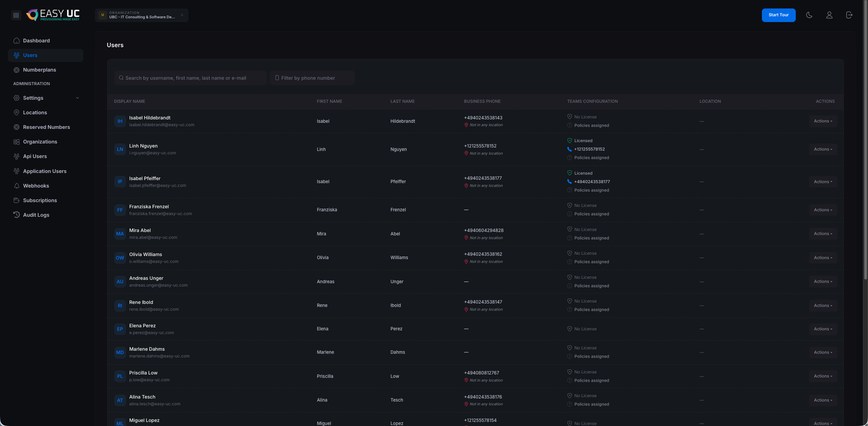The width and height of the screenshot is (868, 426).
Task: Click email isabel.pfeiffer@easy-uc.com
Action: click(158, 186)
